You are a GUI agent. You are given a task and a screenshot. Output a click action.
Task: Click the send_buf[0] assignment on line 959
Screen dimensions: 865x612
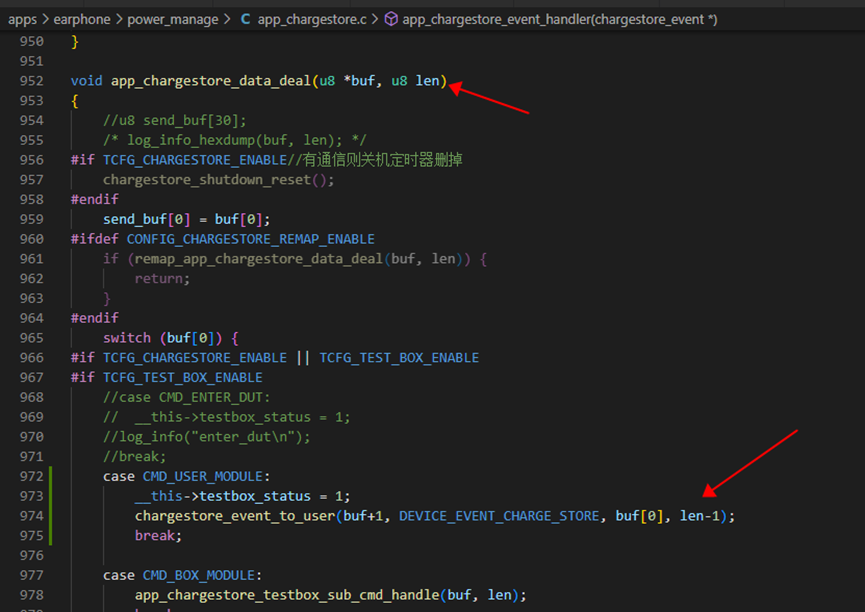(x=186, y=220)
